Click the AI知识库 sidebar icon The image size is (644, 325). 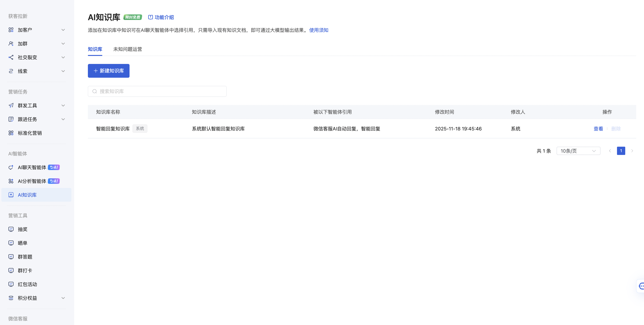[11, 195]
